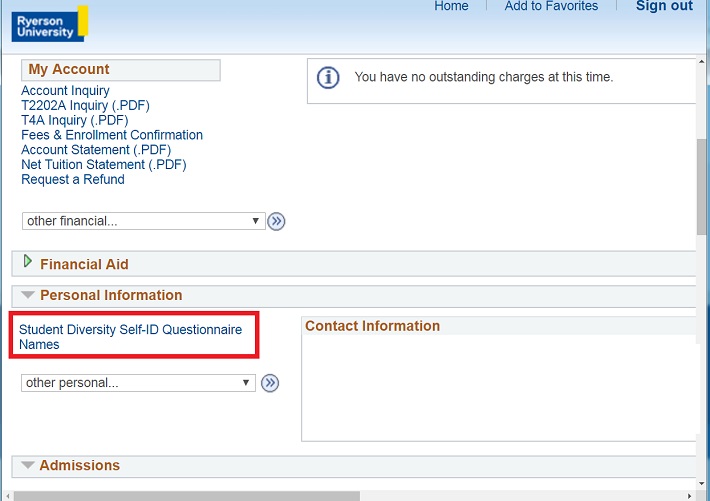The height and width of the screenshot is (501, 710).
Task: Sign out of the portal
Action: tap(664, 7)
